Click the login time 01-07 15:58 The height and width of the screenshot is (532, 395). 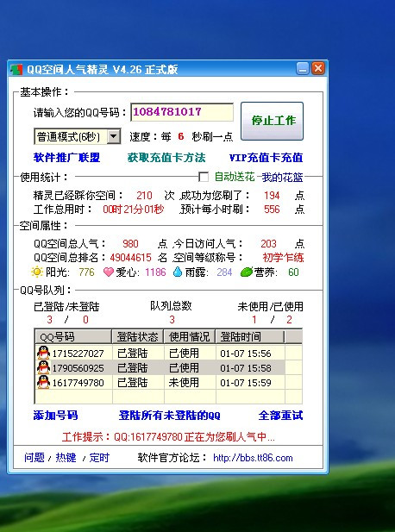tap(246, 368)
